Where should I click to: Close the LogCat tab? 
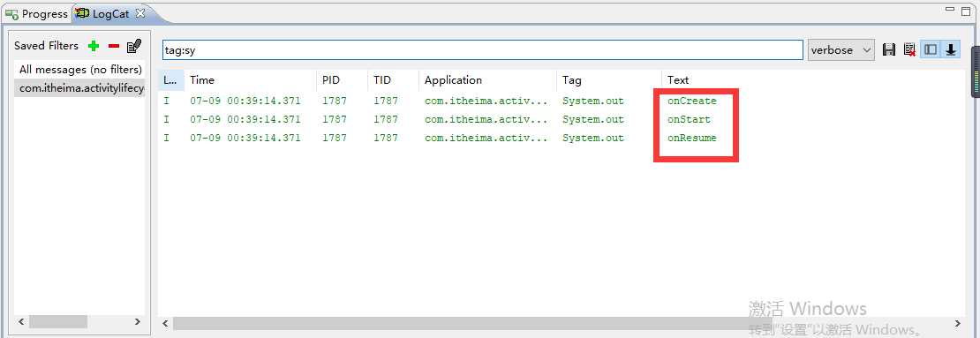(140, 12)
